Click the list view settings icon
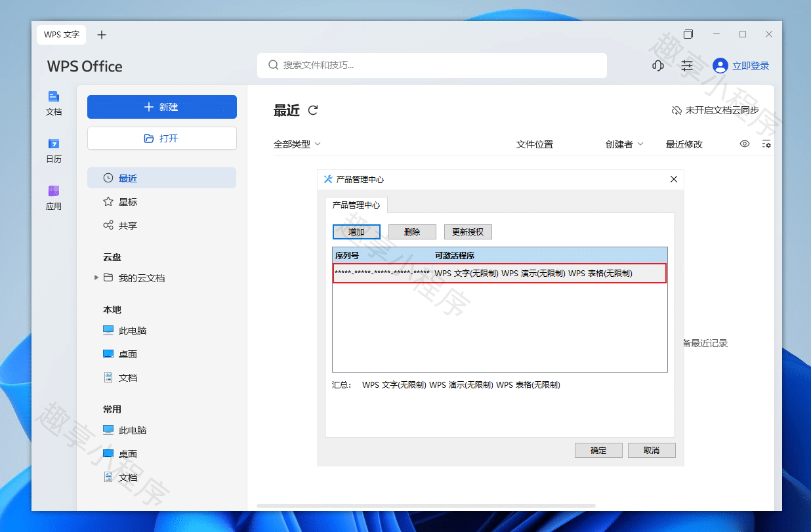Screen dimensions: 811x532 click(x=766, y=144)
